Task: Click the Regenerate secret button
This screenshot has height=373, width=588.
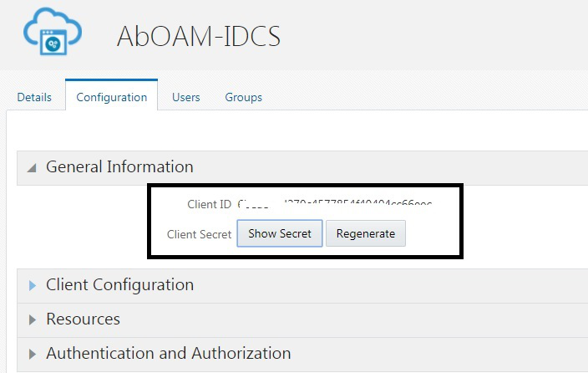Action: tap(366, 233)
